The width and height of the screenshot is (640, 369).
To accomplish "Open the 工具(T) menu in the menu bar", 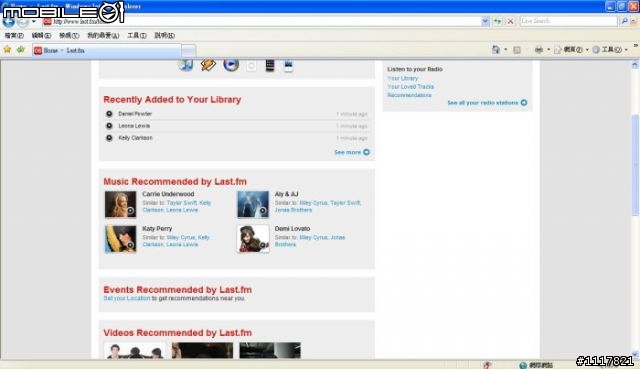I will [x=137, y=36].
